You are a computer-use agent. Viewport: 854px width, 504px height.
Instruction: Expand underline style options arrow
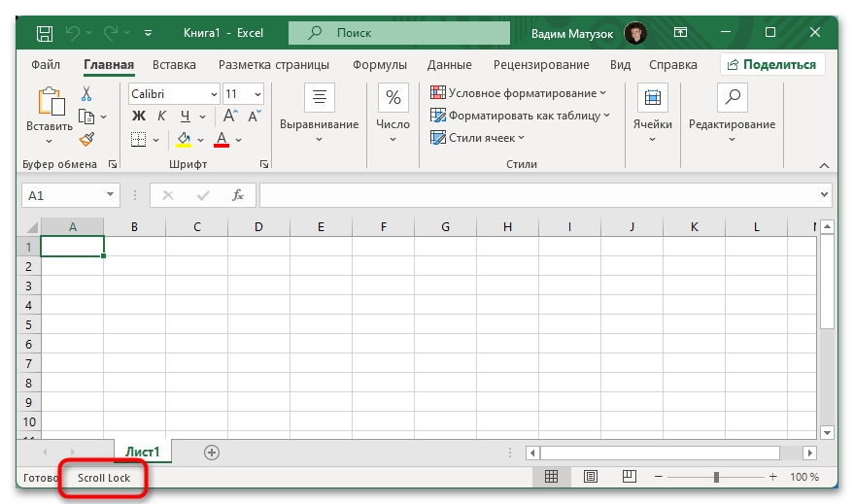point(203,117)
